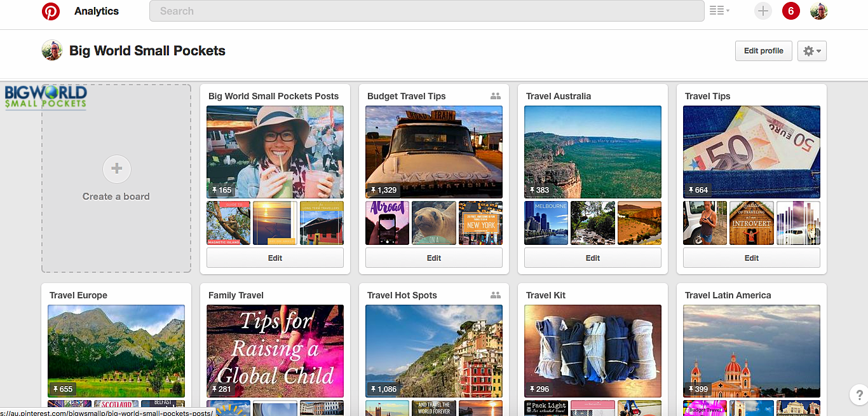868x416 pixels.
Task: Open the categories menu icon beside search
Action: (x=719, y=11)
